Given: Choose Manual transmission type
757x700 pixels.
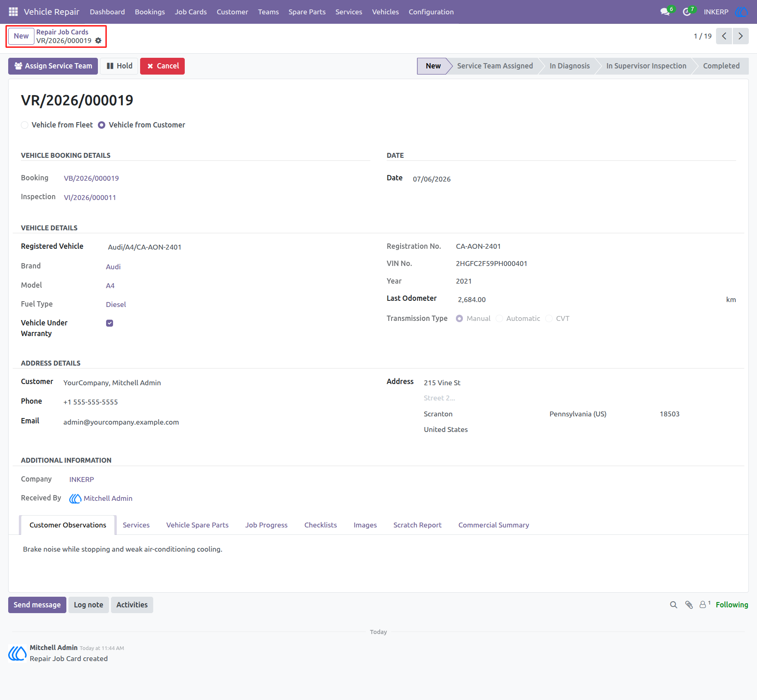Looking at the screenshot, I should 460,318.
